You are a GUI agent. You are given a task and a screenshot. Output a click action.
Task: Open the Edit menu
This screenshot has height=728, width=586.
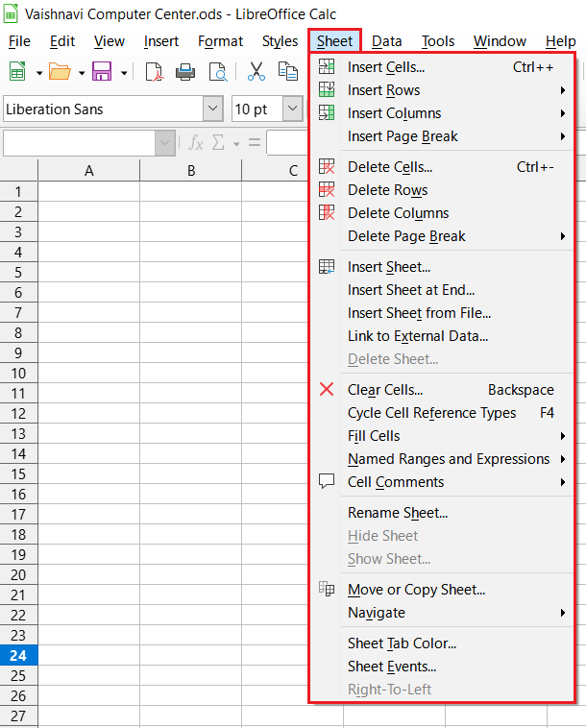click(62, 41)
